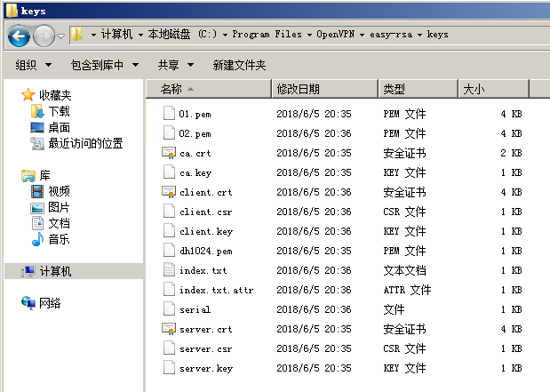550x392 pixels.
Task: Open the 音乐 library
Action: pos(59,239)
